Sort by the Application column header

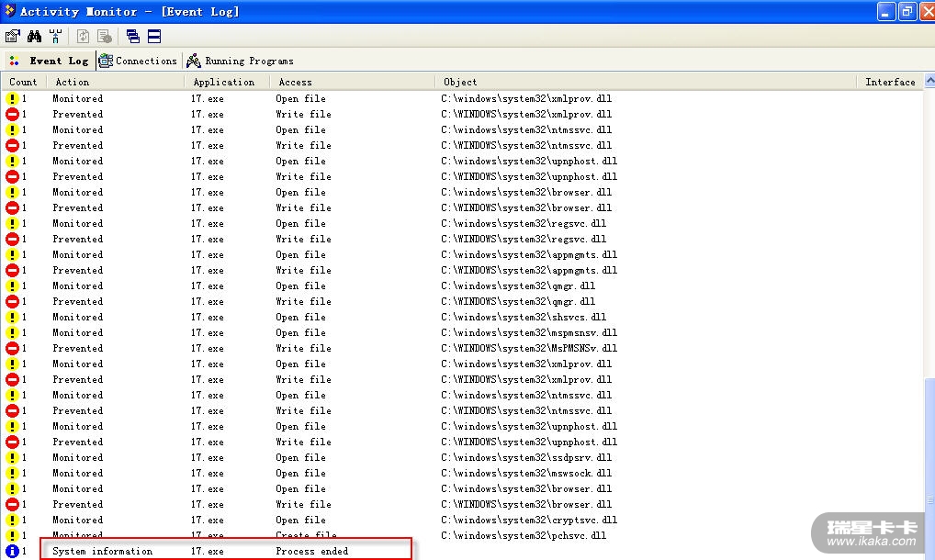tap(227, 83)
